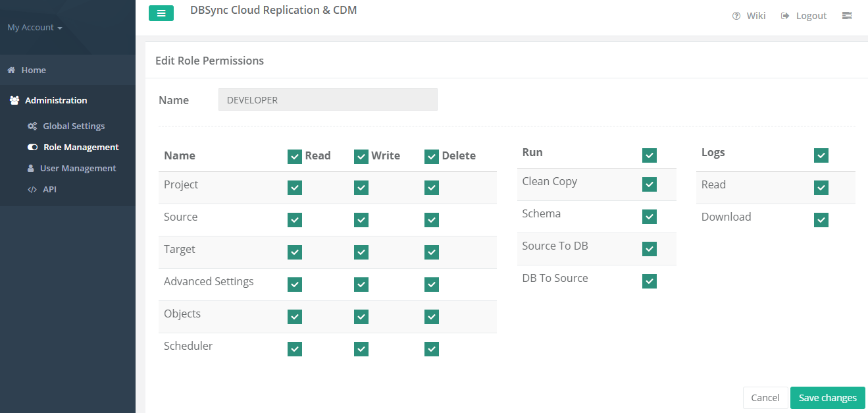Screen dimensions: 868x413
Task: Click the Home house icon
Action: point(11,70)
